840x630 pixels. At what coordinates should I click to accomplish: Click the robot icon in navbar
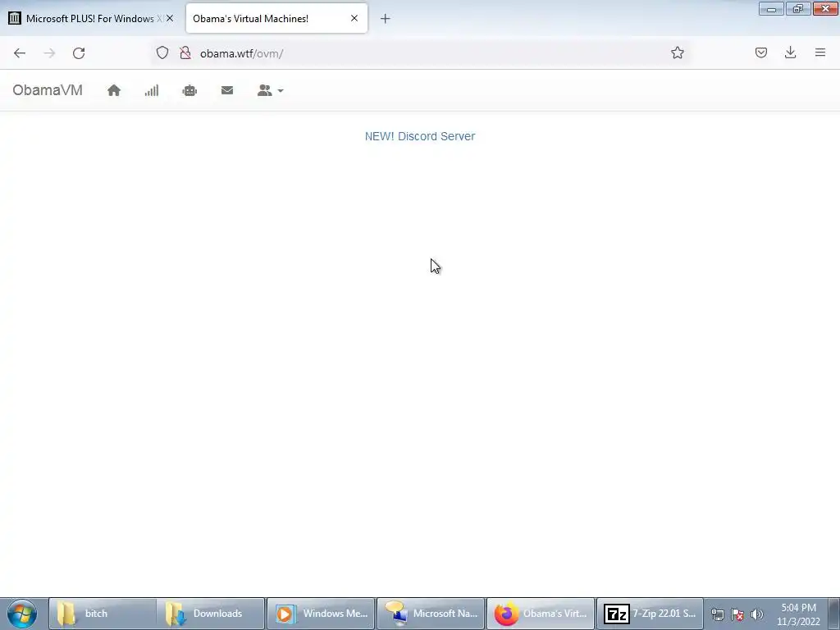[189, 90]
